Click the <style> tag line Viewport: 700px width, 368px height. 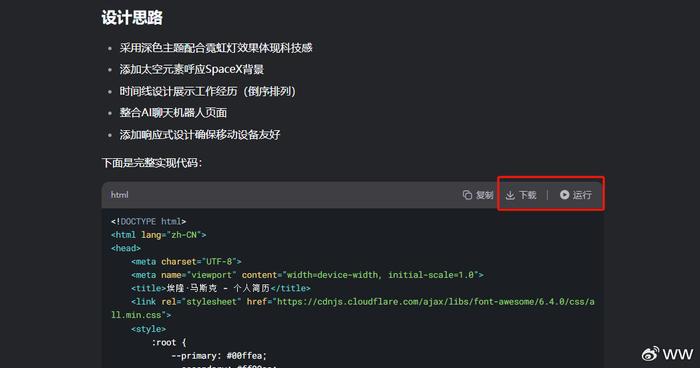[149, 329]
